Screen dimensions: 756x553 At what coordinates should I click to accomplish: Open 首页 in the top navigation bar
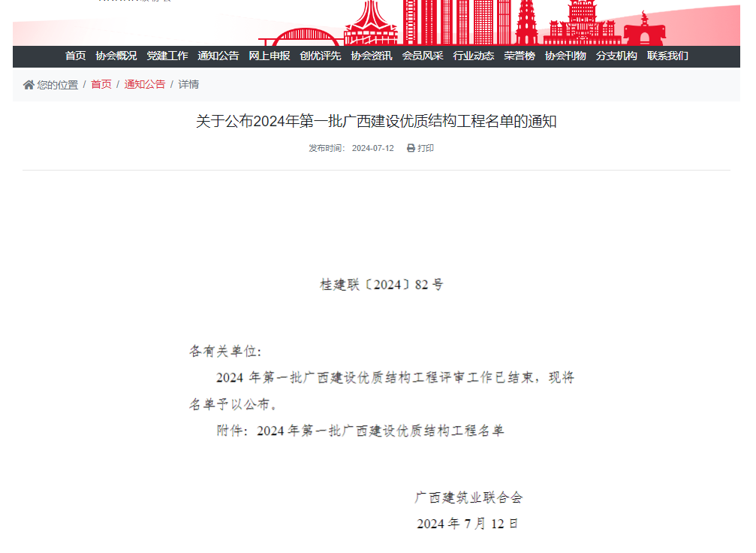(x=75, y=56)
